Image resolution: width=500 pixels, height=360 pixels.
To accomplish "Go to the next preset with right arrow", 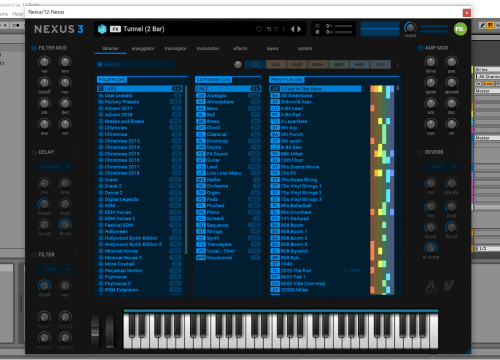I will click(299, 29).
